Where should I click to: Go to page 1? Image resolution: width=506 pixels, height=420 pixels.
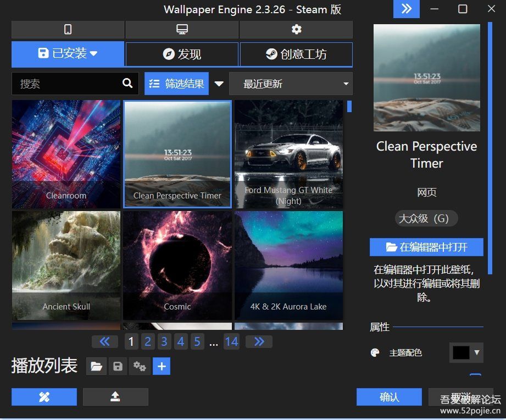click(x=131, y=341)
